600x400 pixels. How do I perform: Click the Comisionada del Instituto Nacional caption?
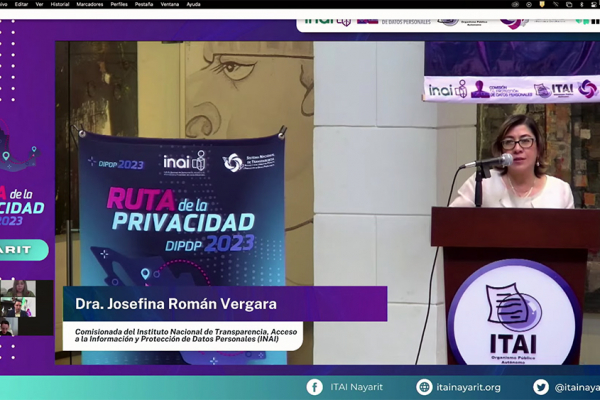point(186,335)
